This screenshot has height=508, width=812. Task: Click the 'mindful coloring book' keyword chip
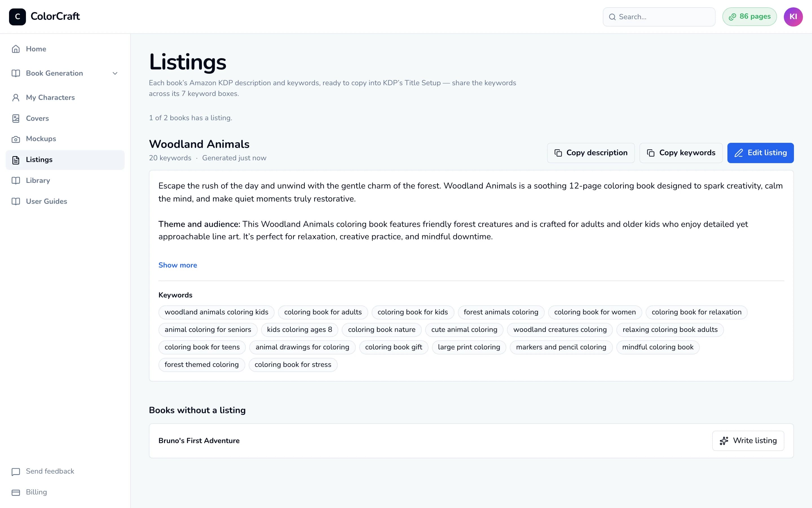click(658, 347)
